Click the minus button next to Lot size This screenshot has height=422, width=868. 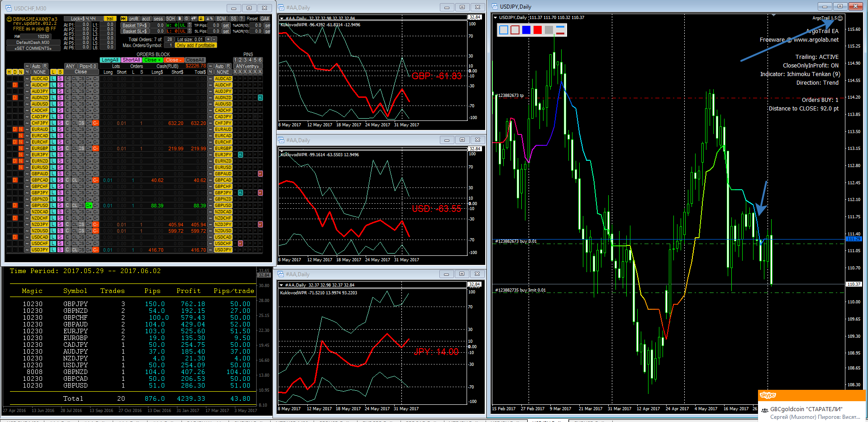pos(214,39)
